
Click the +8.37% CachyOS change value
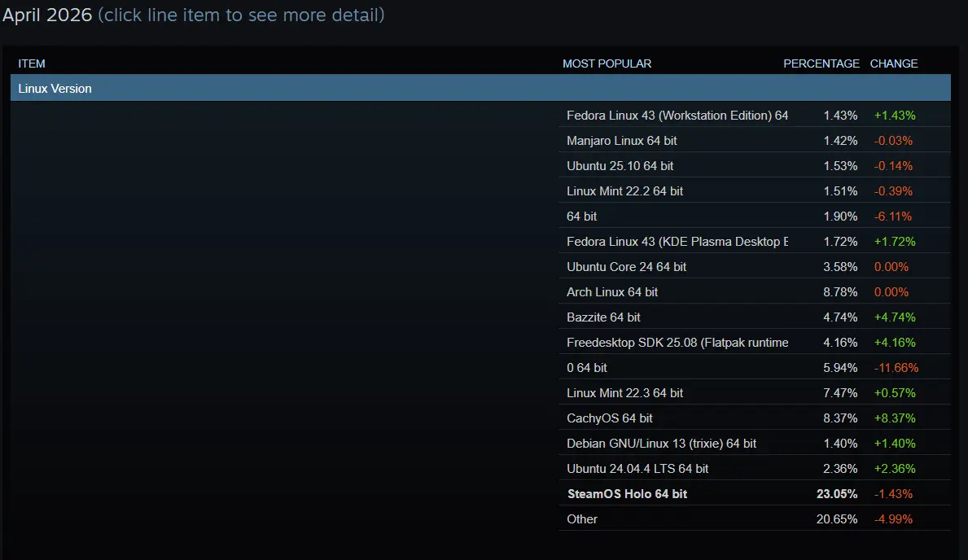pyautogui.click(x=895, y=418)
